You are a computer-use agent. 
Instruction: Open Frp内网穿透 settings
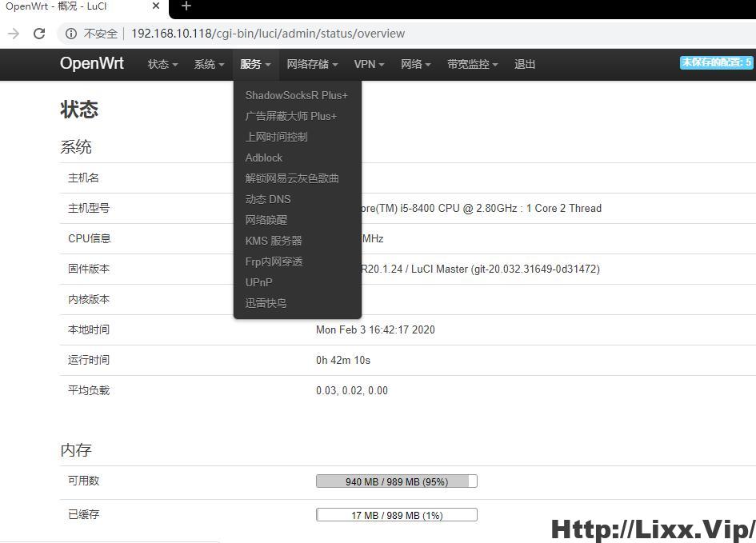pos(275,262)
